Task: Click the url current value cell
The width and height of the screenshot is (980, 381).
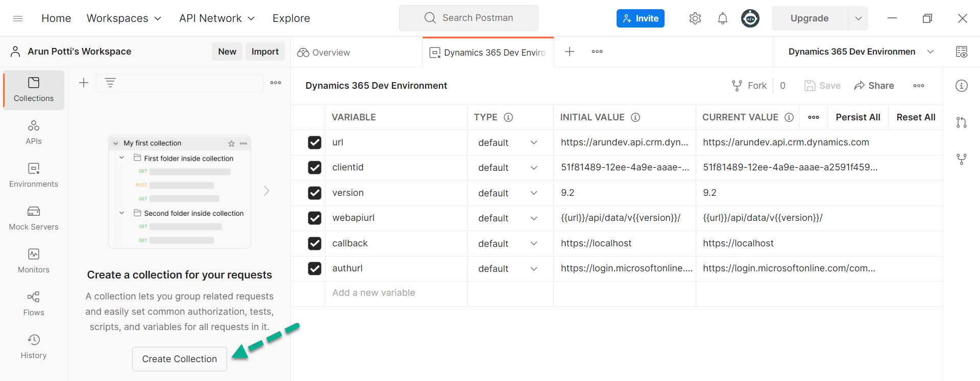Action: click(x=819, y=142)
